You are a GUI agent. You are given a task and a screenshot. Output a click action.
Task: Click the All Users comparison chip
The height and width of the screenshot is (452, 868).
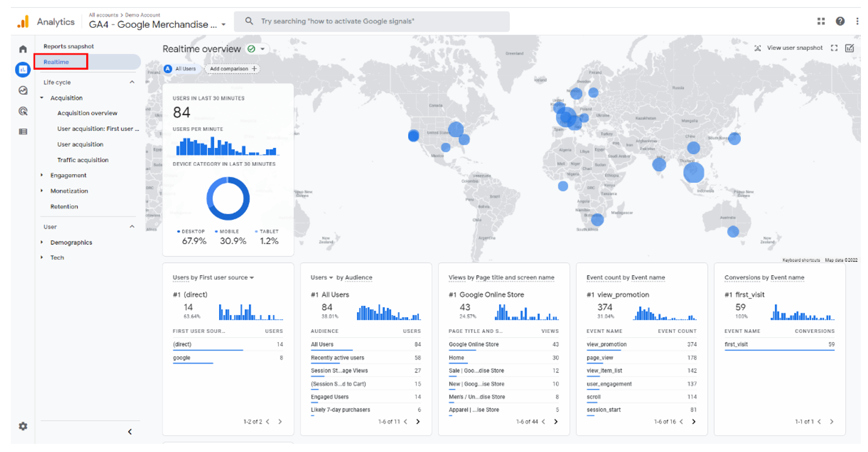(x=180, y=69)
